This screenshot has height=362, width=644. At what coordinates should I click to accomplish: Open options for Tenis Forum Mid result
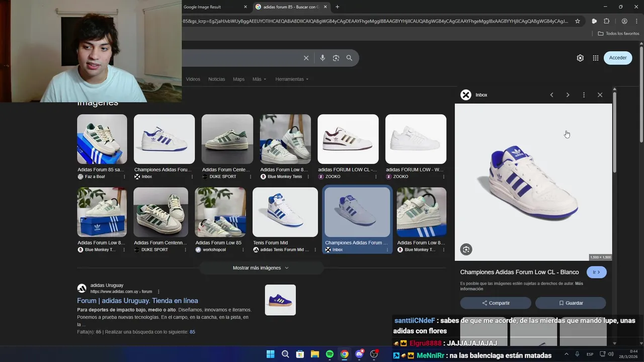coord(315,250)
